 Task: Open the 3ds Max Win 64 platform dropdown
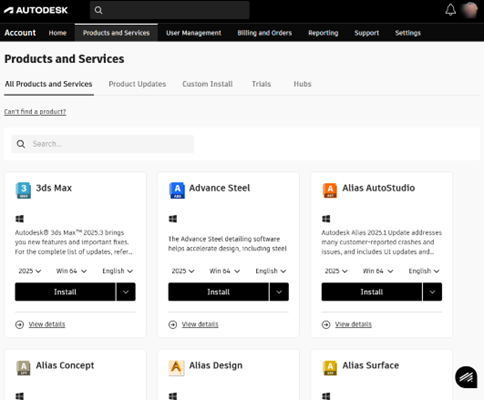tap(71, 271)
